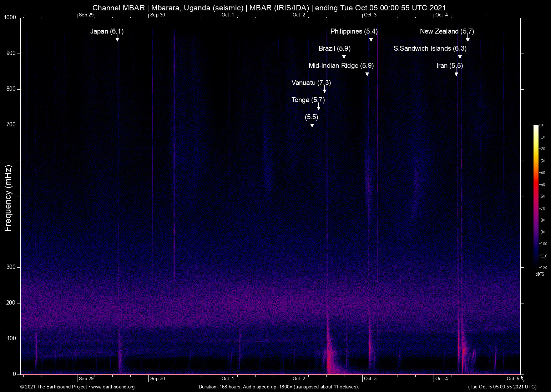Image resolution: width=551 pixels, height=392 pixels.
Task: Select the New Zealand (5.7) event marker
Action: click(x=446, y=31)
